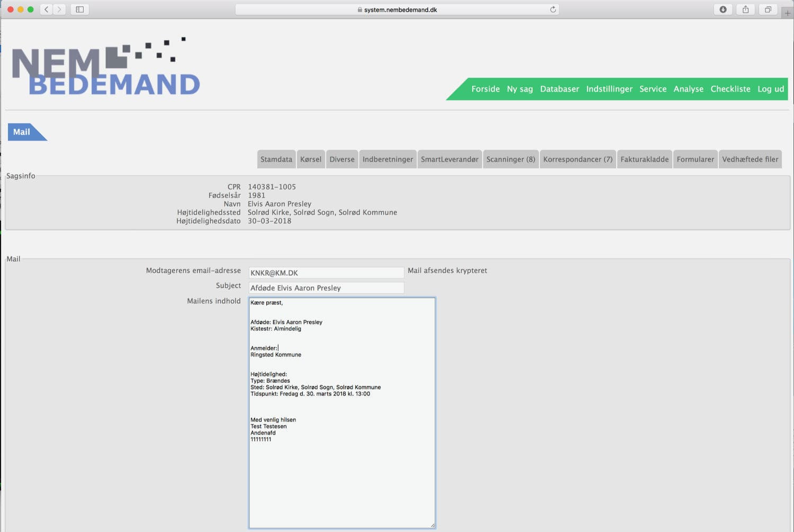
Task: Click the Share icon in toolbar
Action: tap(745, 10)
